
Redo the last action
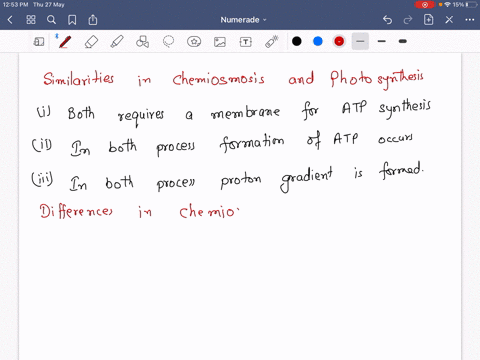pyautogui.click(x=408, y=20)
